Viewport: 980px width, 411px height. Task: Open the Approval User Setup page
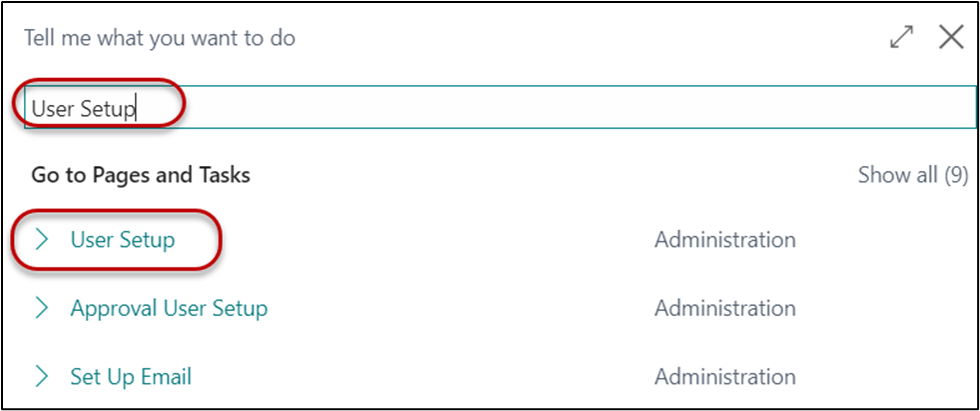pos(168,308)
